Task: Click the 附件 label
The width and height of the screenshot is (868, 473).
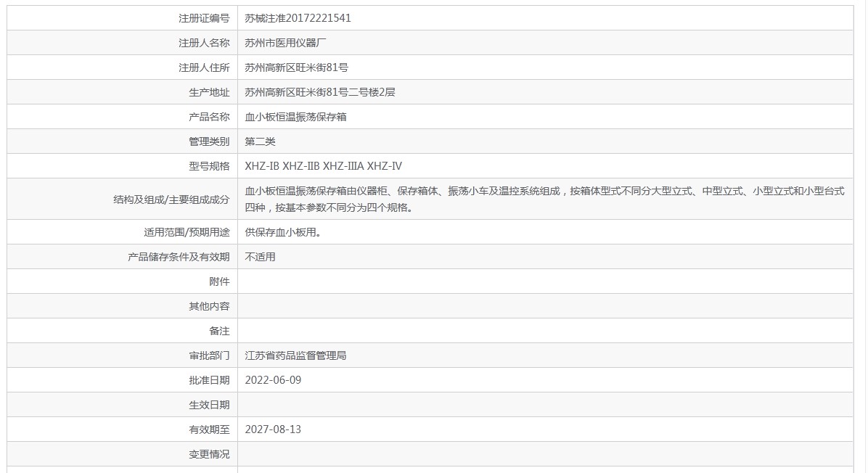Action: (219, 281)
